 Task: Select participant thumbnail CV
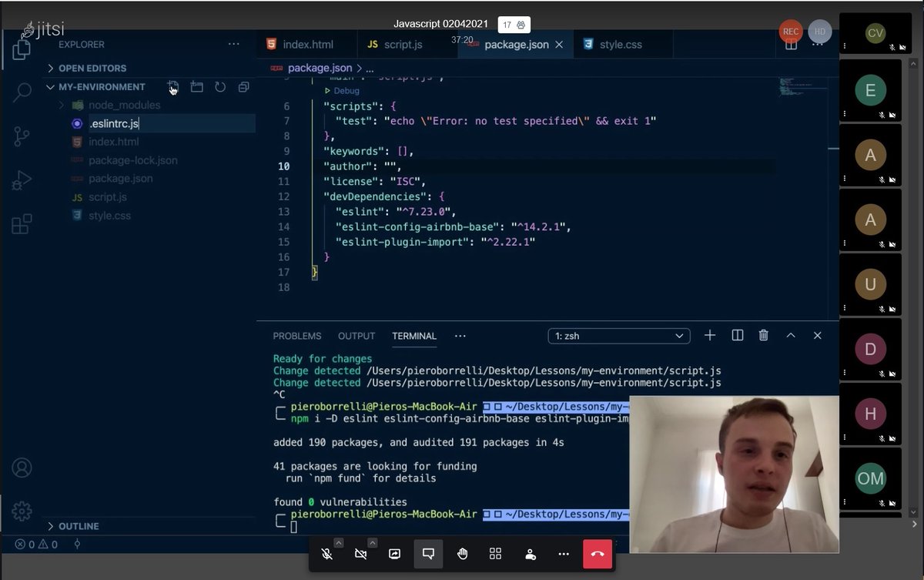click(x=875, y=33)
